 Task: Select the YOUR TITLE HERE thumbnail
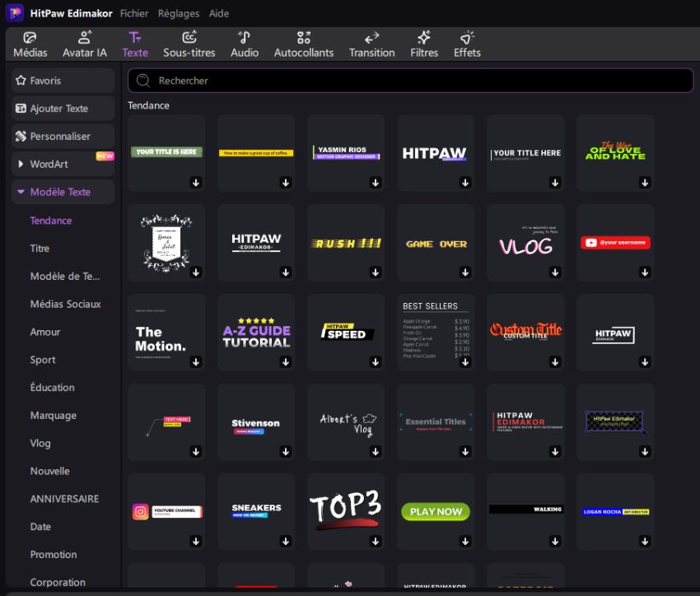pos(526,153)
